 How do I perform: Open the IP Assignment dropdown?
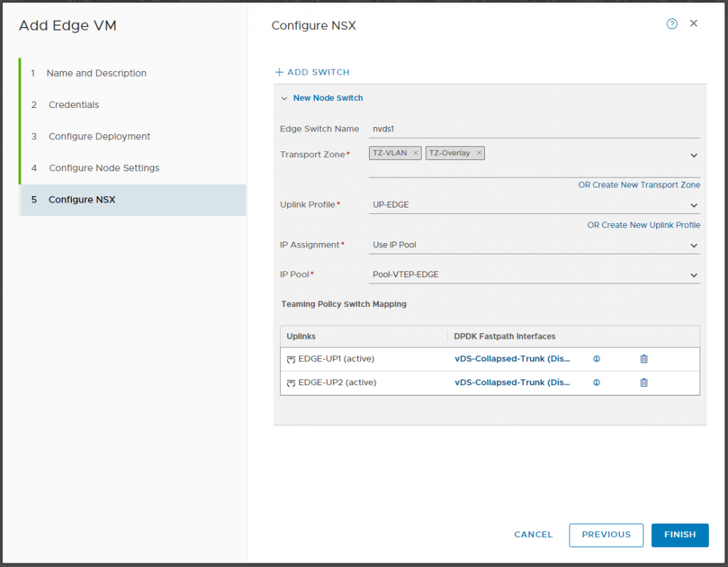pyautogui.click(x=694, y=245)
